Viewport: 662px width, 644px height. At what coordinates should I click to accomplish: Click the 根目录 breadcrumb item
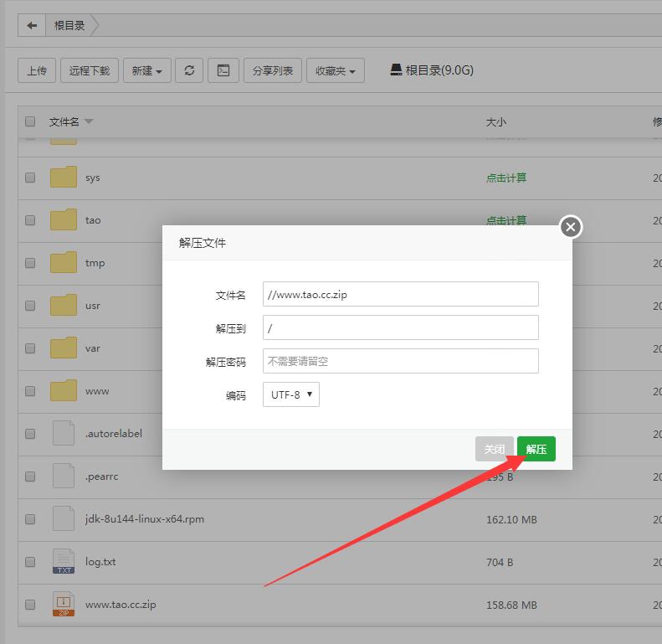tap(70, 25)
